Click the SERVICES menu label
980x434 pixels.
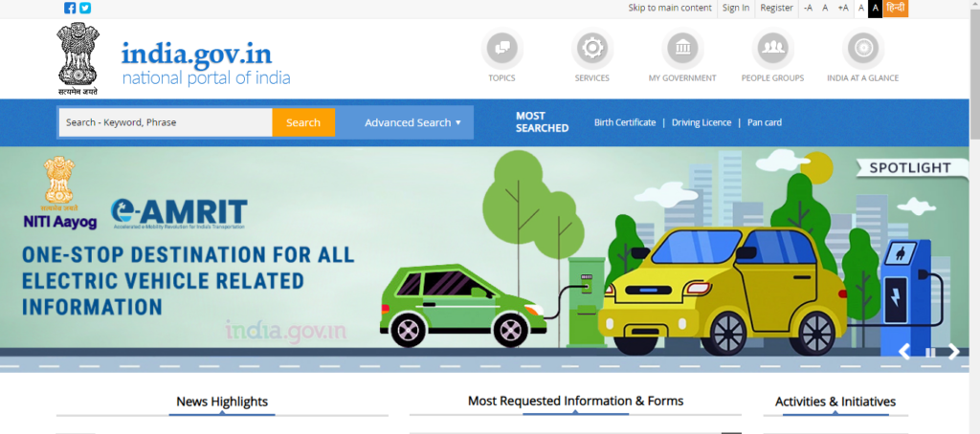591,78
